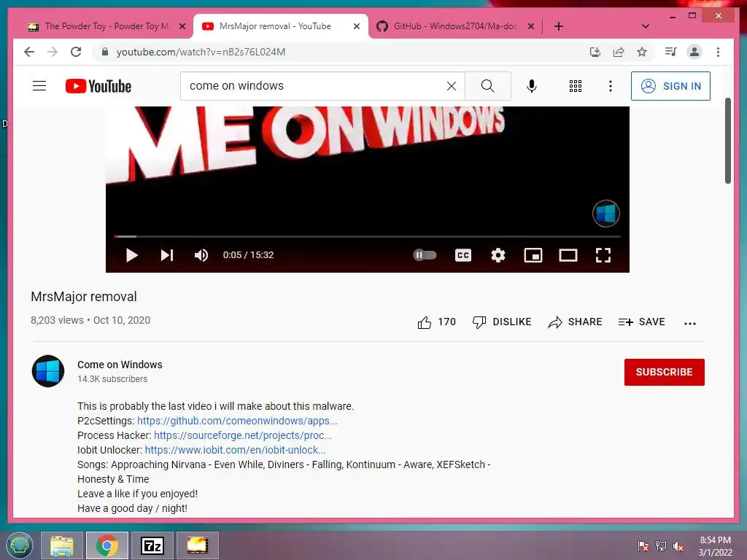Bookmark this page with the star

coord(642,52)
